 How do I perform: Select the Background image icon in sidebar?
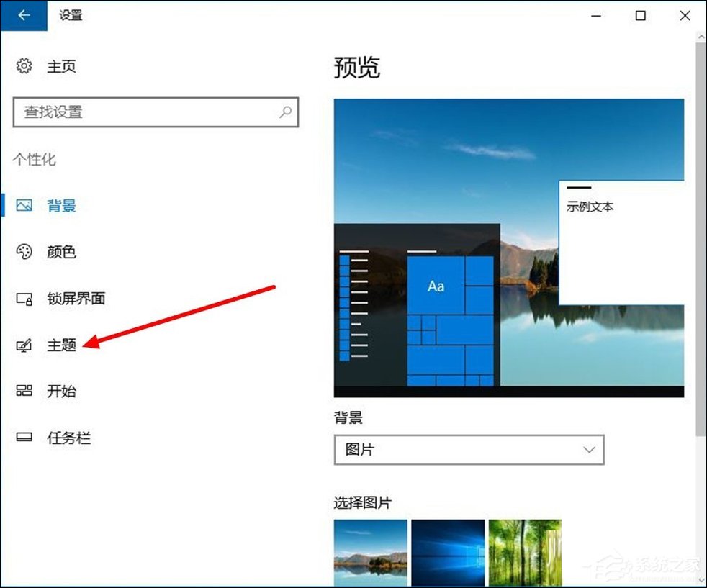pos(25,206)
